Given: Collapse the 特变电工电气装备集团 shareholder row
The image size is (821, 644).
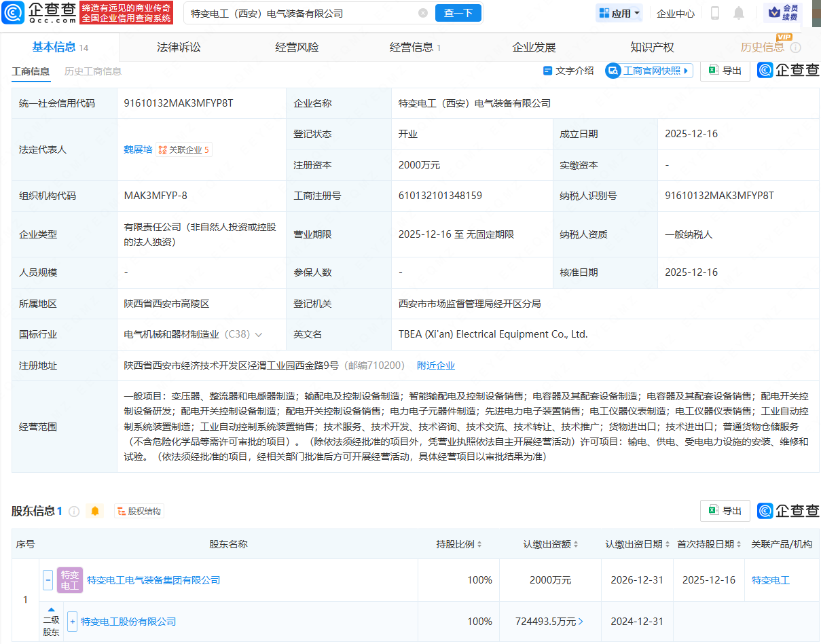Looking at the screenshot, I should pos(48,580).
